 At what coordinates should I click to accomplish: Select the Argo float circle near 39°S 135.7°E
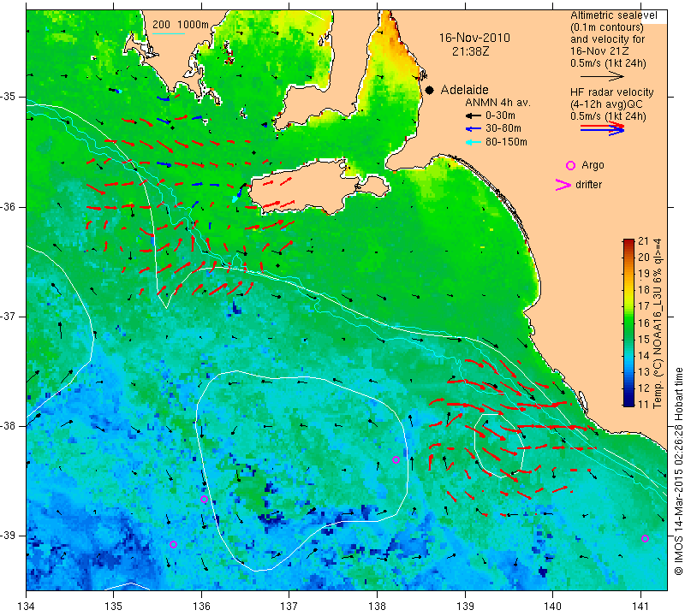click(x=173, y=544)
